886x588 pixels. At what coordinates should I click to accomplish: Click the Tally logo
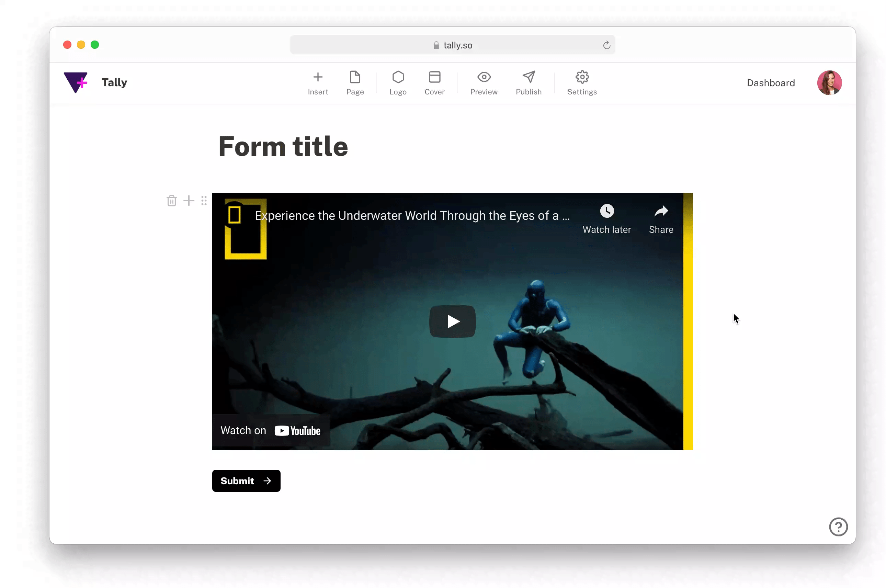click(x=75, y=82)
